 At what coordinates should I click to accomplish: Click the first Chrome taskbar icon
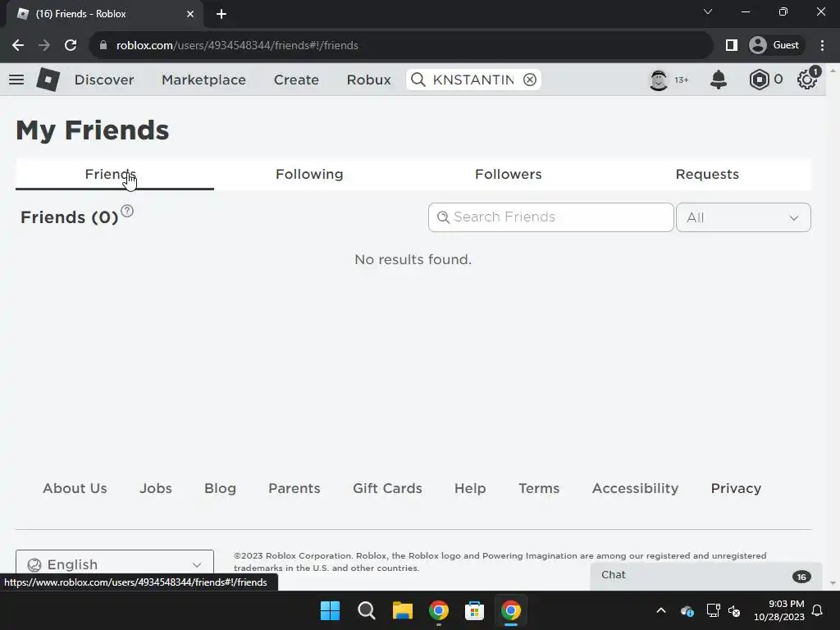click(438, 610)
